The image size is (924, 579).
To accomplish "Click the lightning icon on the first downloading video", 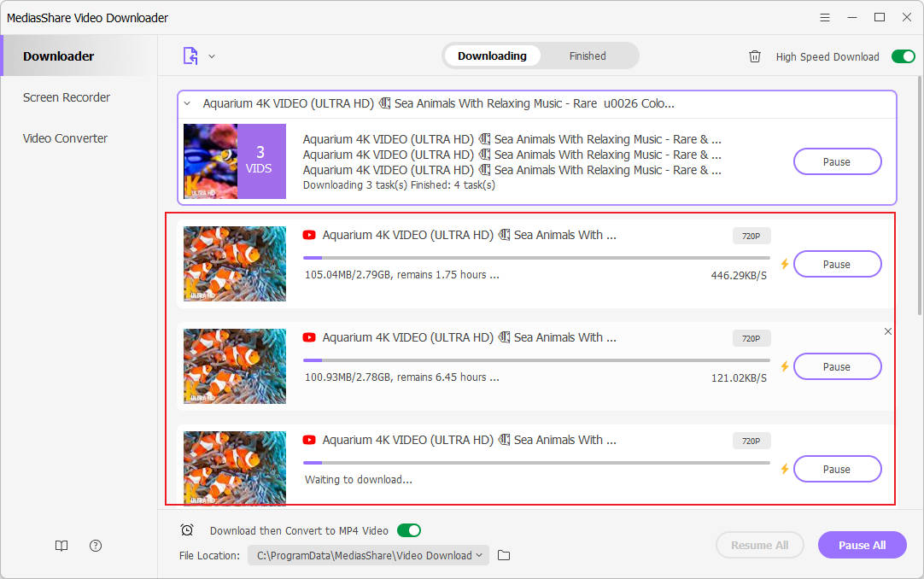I will 784,265.
